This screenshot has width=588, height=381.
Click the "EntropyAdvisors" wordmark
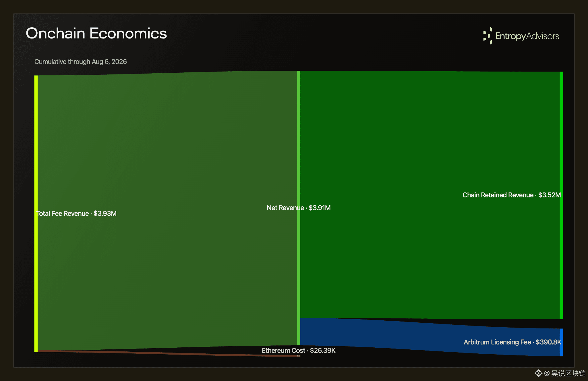click(x=527, y=36)
